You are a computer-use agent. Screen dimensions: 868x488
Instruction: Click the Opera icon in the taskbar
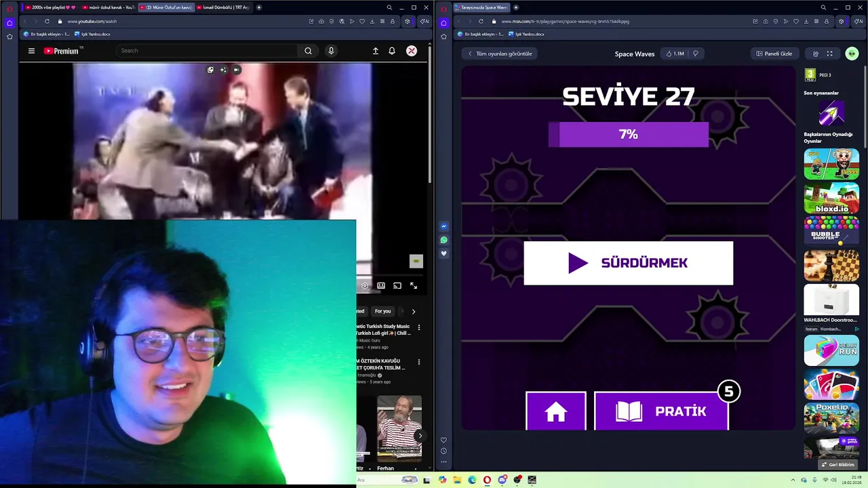487,480
